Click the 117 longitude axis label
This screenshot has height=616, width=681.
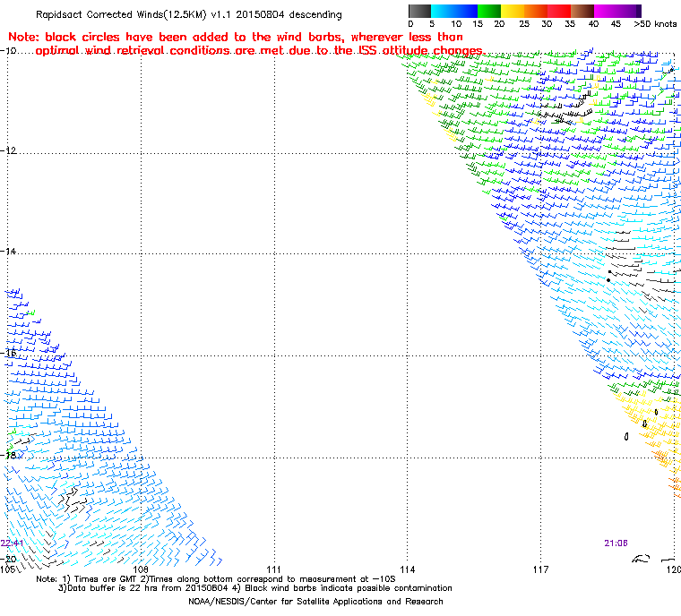[540, 569]
